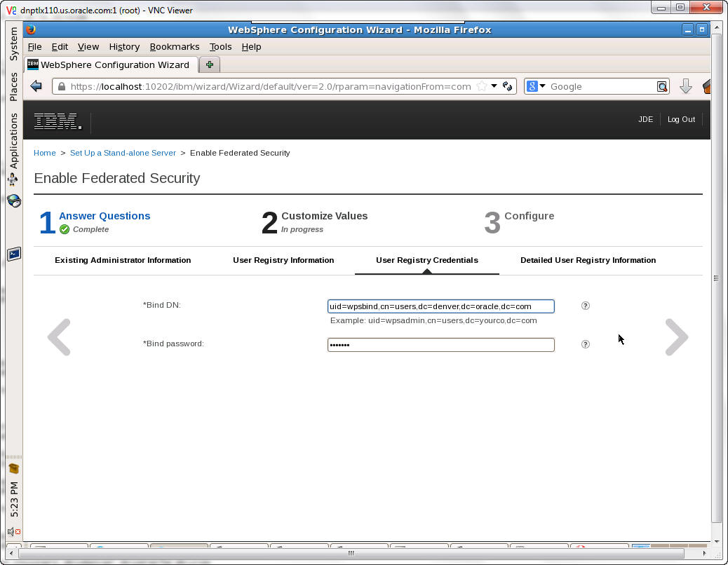Open the Tools menu
Viewport: 728px width, 565px height.
tap(220, 47)
